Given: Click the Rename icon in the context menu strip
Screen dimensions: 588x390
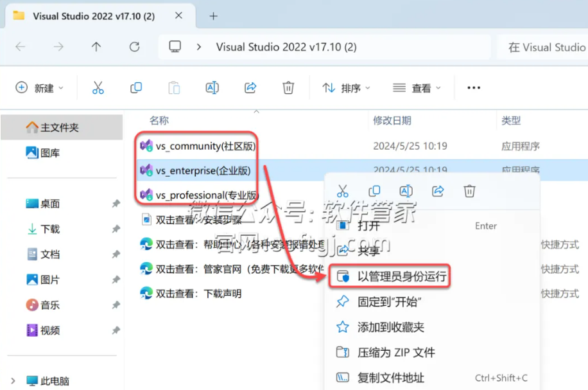Looking at the screenshot, I should 406,190.
